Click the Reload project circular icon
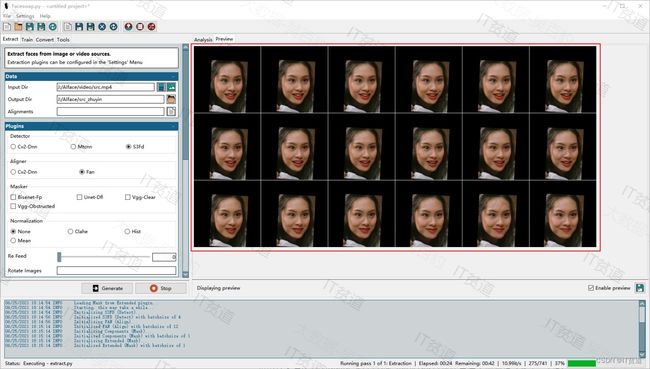The image size is (650, 369). click(x=53, y=27)
